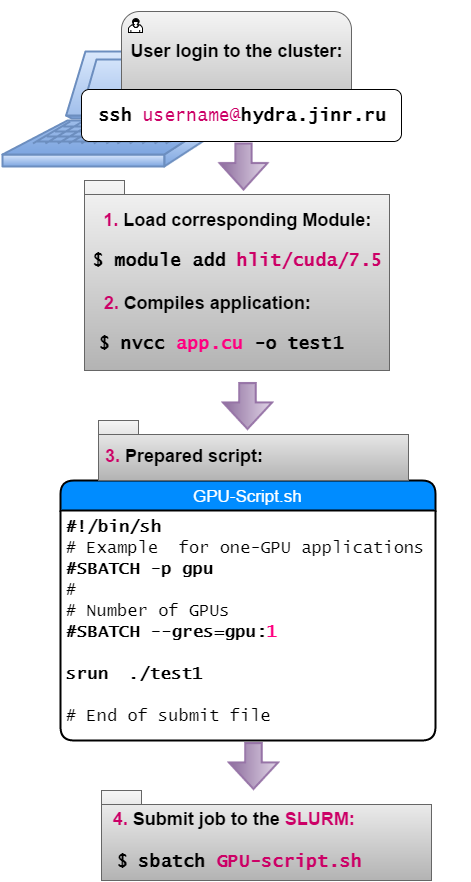Click the purple arrow above Prepared script
This screenshot has width=471, height=882.
[x=247, y=406]
